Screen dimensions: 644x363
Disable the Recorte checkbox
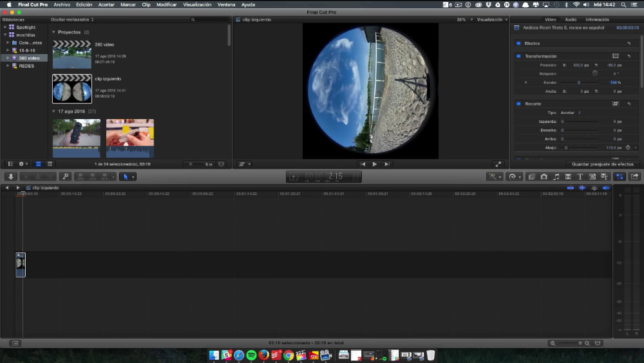(518, 104)
